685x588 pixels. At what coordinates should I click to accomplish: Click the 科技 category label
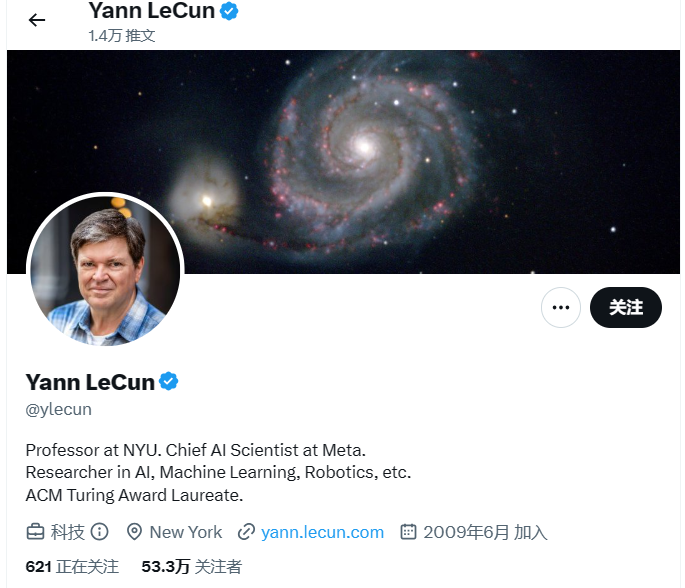click(68, 532)
